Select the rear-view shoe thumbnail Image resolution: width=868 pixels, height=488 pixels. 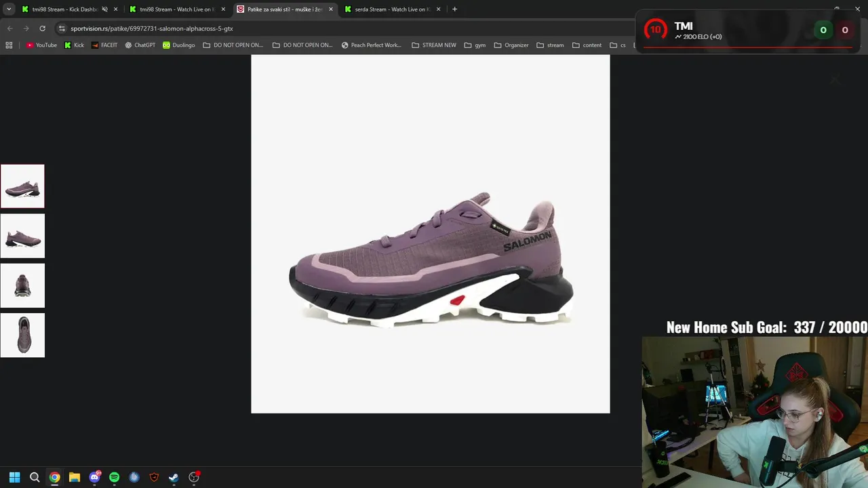point(22,285)
